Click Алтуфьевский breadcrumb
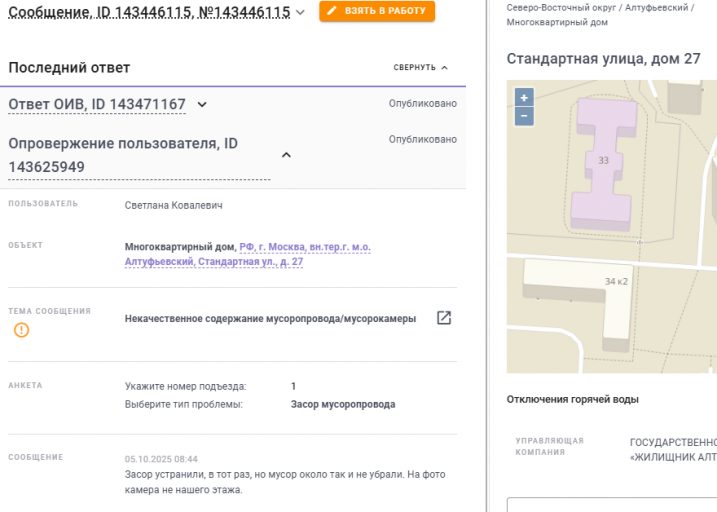 click(656, 7)
